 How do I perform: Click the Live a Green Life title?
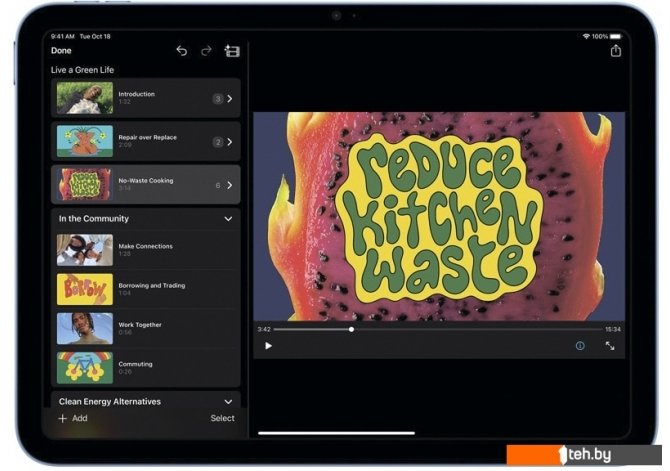(82, 70)
